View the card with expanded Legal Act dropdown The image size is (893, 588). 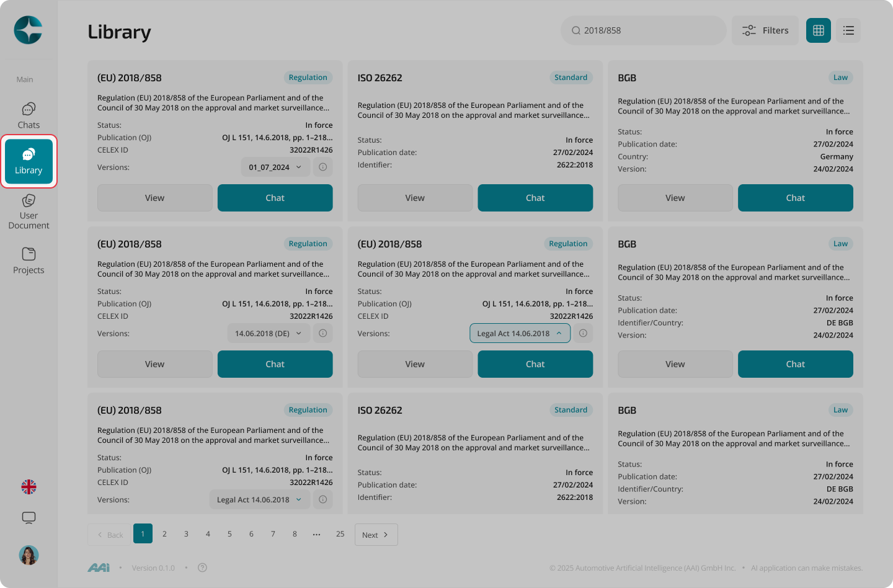click(415, 364)
